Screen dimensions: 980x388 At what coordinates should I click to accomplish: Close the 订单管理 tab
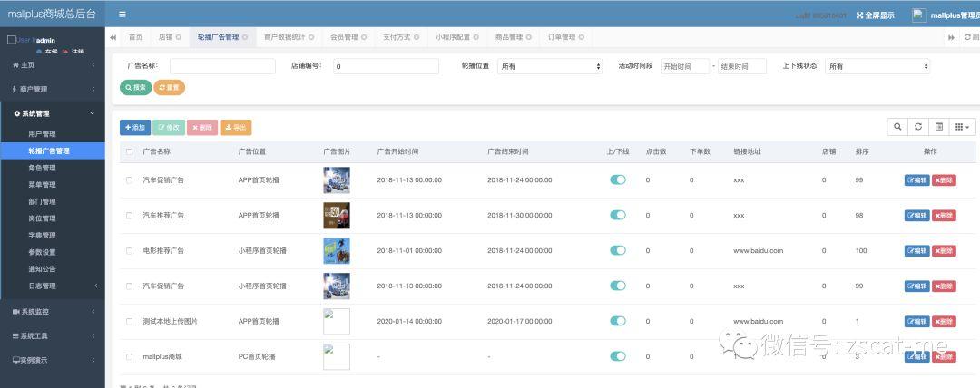pyautogui.click(x=582, y=37)
